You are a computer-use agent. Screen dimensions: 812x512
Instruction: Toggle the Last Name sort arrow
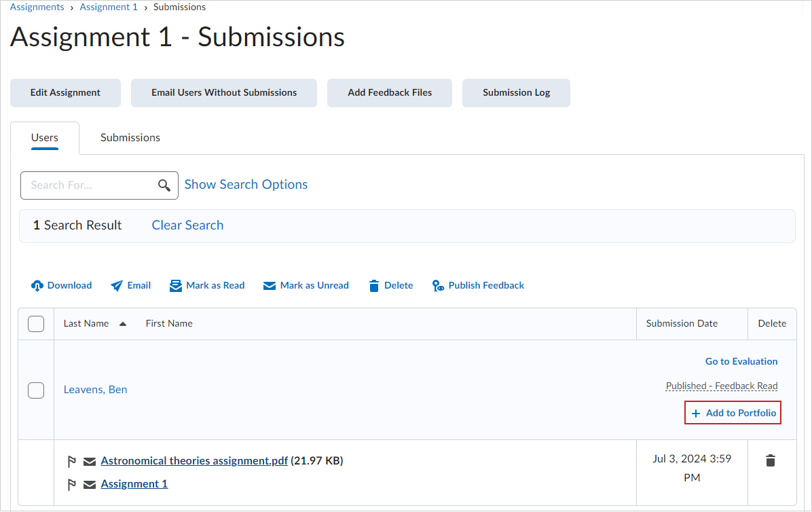pos(123,323)
